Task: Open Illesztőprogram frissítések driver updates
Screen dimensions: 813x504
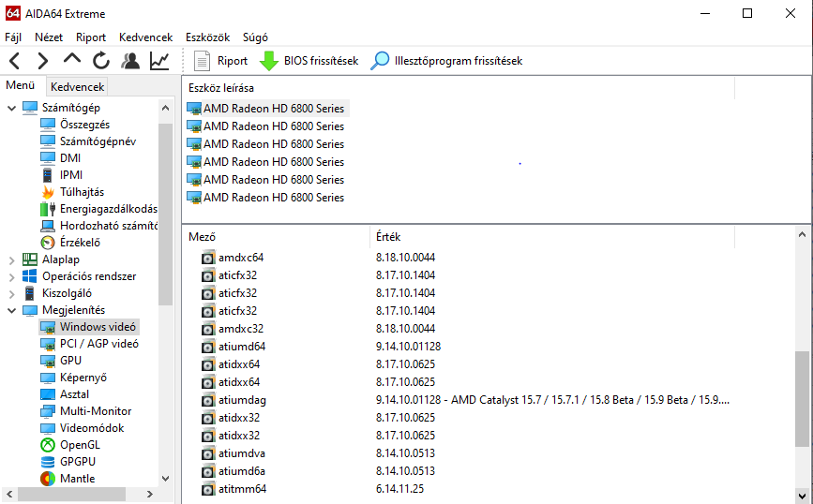Action: click(446, 61)
